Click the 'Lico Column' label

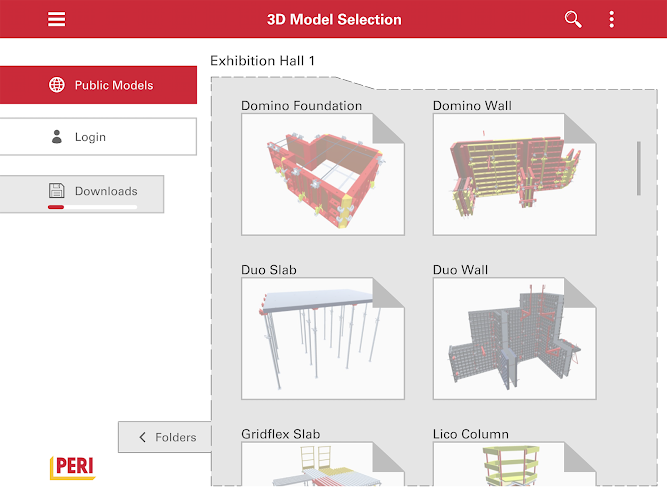pyautogui.click(x=471, y=434)
